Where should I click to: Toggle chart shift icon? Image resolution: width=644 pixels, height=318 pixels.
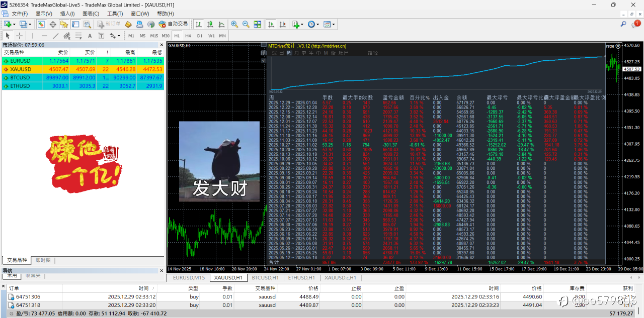point(282,24)
